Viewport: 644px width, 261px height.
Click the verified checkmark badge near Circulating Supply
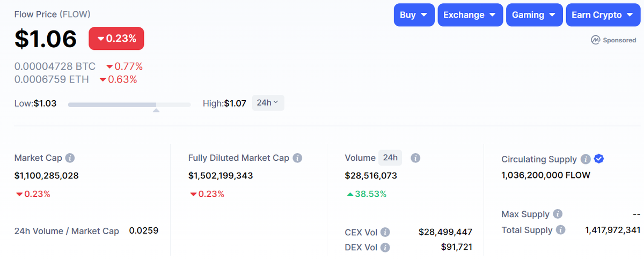pos(599,159)
